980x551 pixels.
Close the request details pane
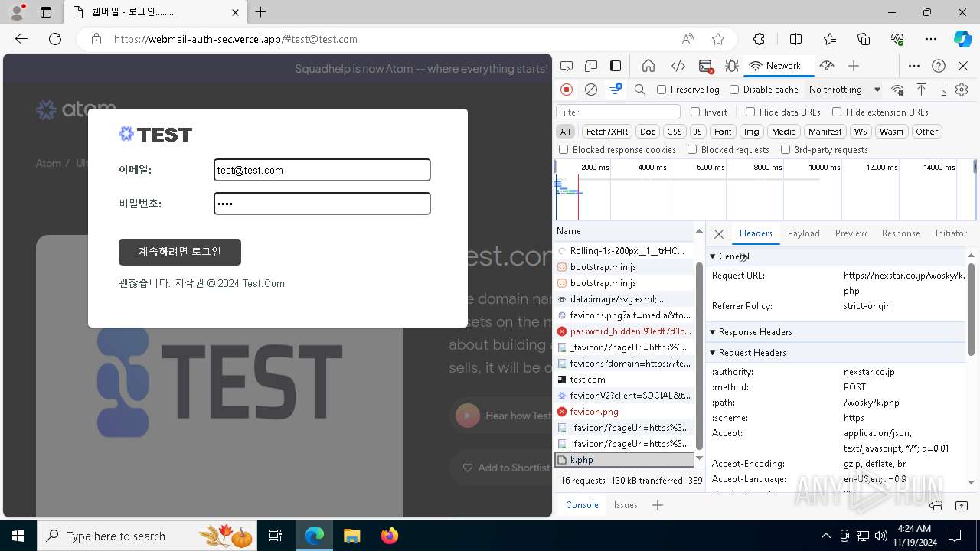(x=719, y=234)
